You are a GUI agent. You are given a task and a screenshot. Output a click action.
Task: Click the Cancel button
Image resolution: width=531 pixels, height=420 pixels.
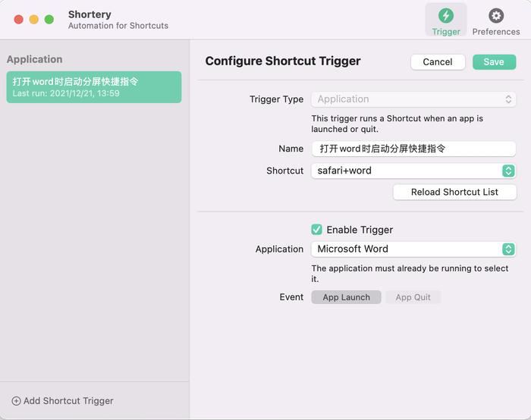tap(438, 62)
